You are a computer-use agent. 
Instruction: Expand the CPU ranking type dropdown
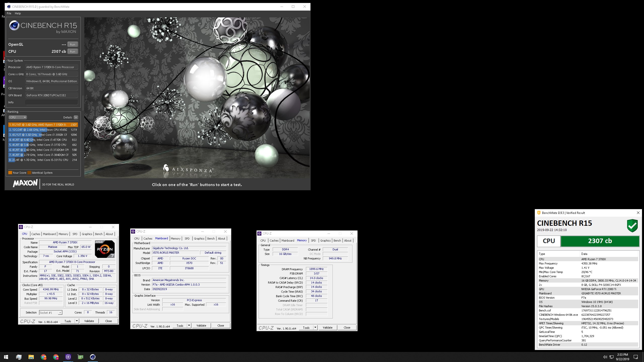18,117
